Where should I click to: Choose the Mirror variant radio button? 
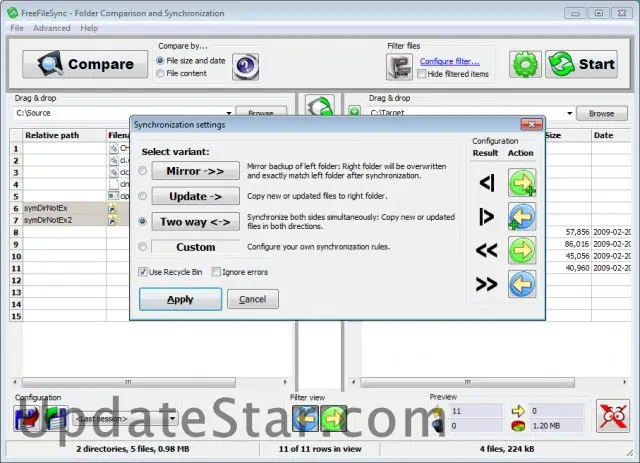142,171
